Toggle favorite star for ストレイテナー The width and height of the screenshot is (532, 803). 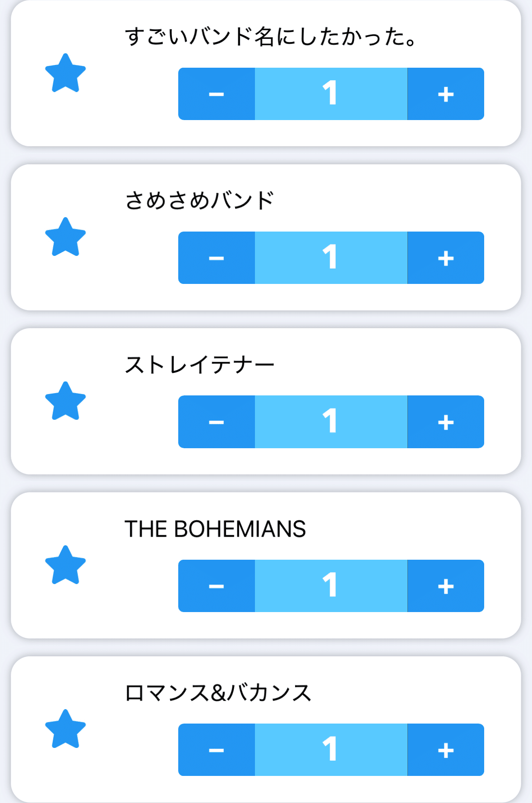tap(65, 401)
